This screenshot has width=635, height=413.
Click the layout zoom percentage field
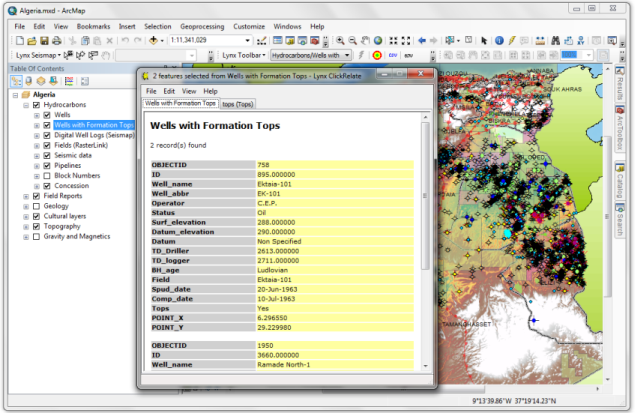(x=572, y=55)
